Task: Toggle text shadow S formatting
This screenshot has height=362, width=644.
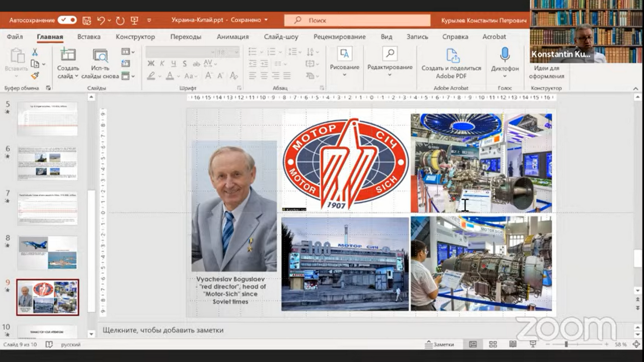Action: click(185, 64)
